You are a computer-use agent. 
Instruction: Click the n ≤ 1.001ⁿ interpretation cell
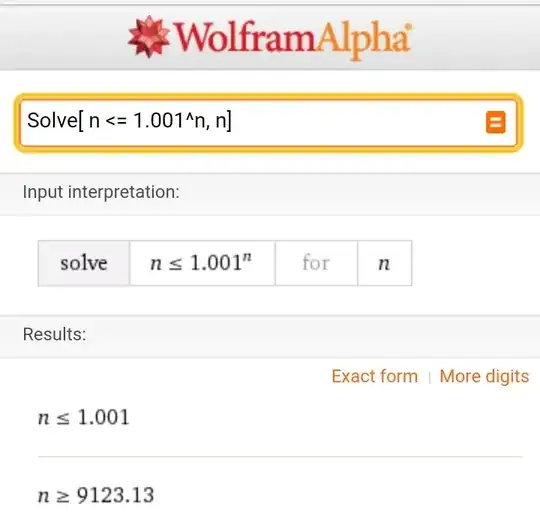point(202,263)
